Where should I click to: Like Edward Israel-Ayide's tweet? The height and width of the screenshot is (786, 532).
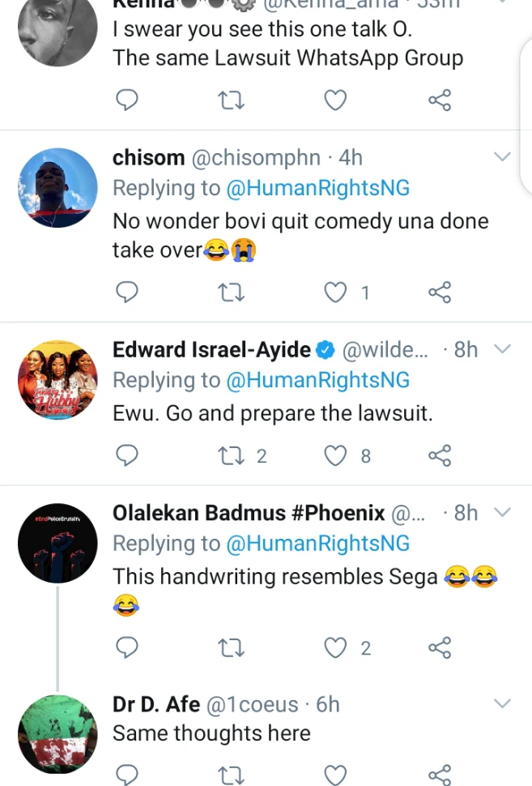point(335,456)
